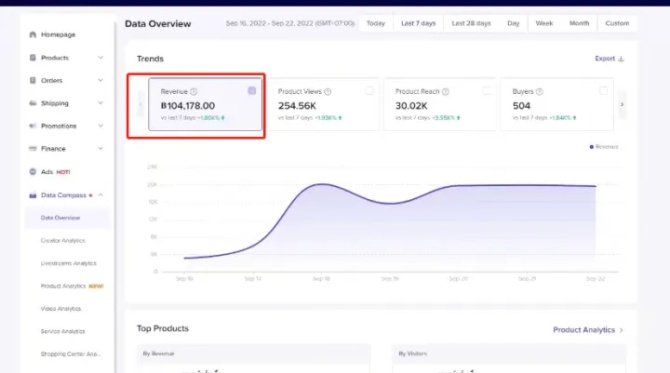Click the Product Views info icon
Image resolution: width=670 pixels, height=373 pixels.
point(328,91)
